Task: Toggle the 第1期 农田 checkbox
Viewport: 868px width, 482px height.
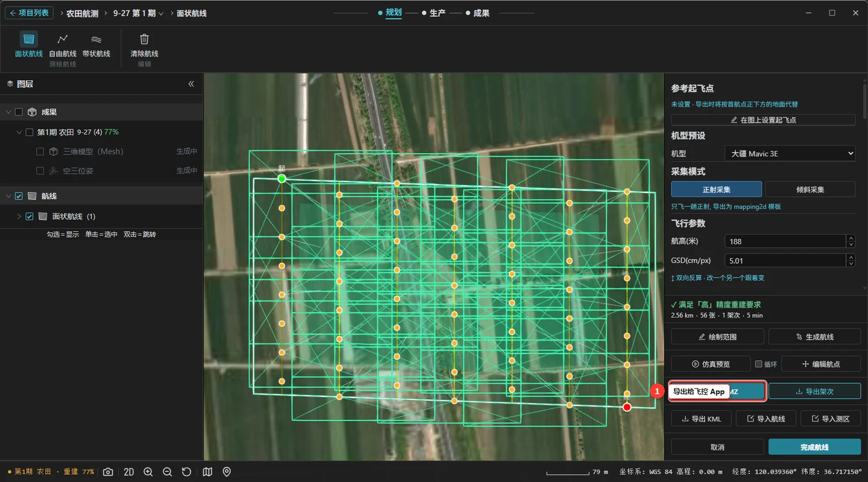Action: pos(29,132)
